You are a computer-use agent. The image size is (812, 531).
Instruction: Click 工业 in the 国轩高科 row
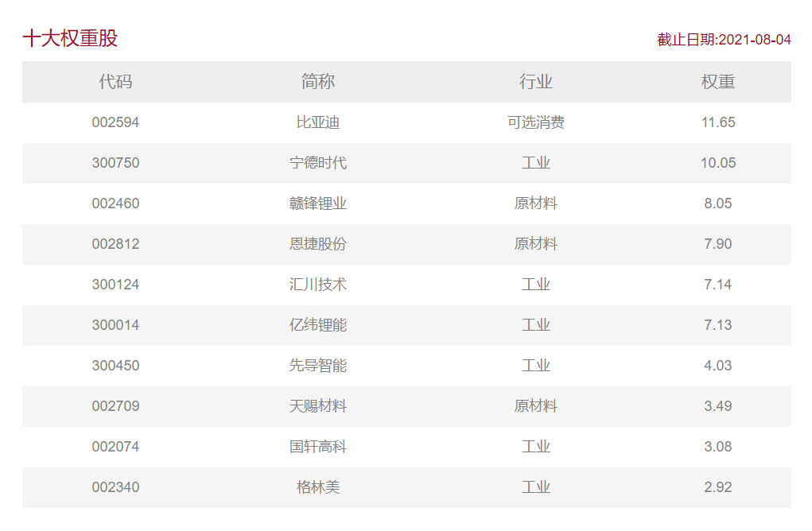pyautogui.click(x=536, y=447)
